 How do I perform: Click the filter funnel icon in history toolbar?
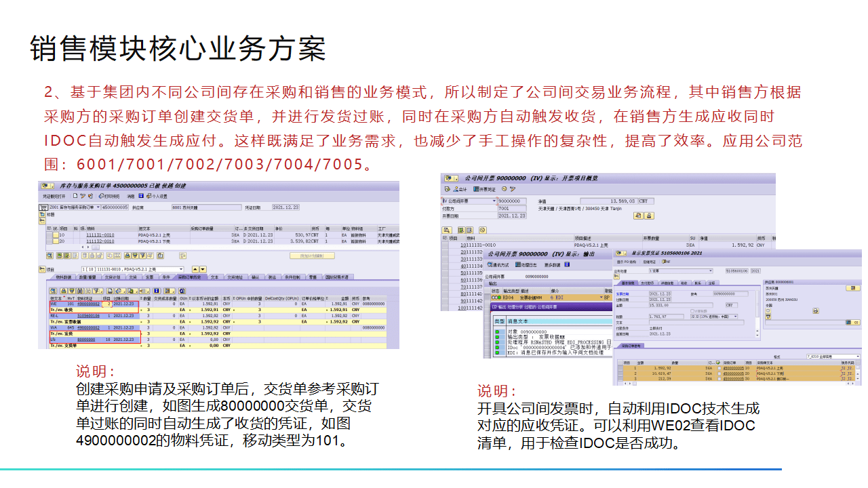[96, 291]
